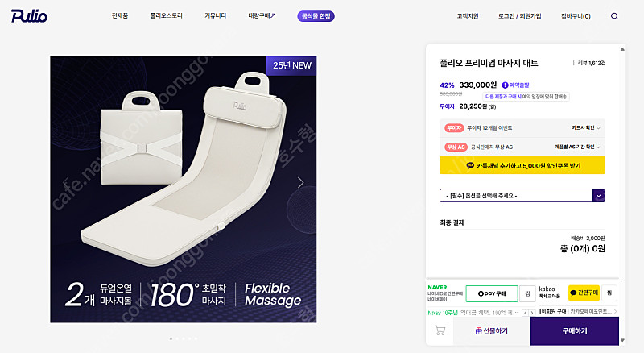Screen dimensions: 644x353
Task: Open the 전제품 menu
Action: 120,16
